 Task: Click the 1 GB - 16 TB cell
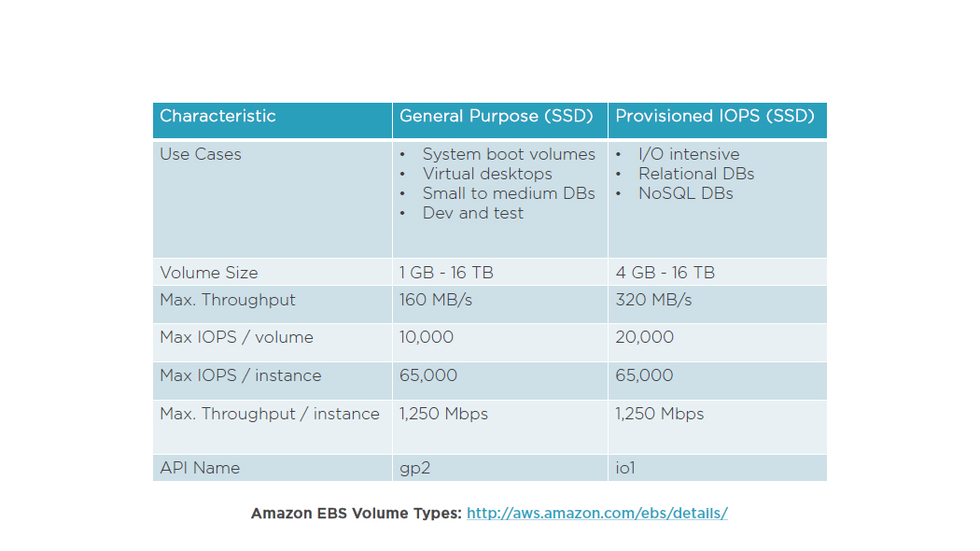(x=446, y=273)
